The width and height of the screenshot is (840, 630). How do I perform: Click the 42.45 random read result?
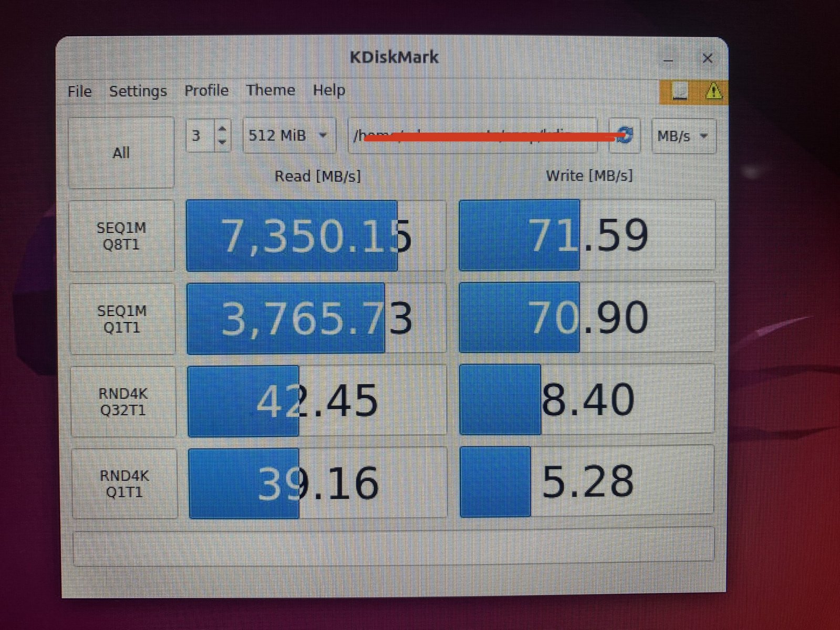pos(317,401)
